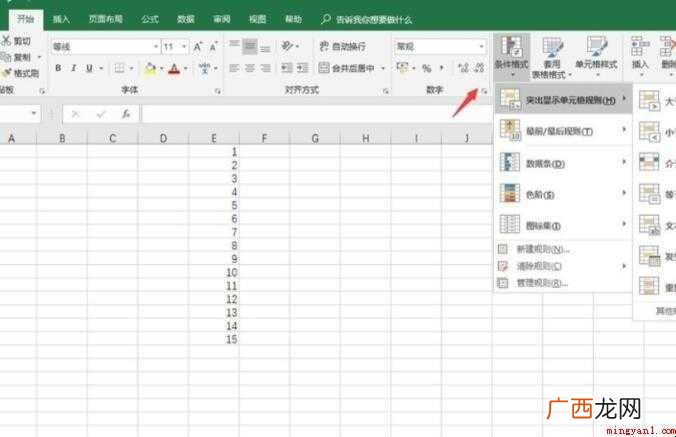The width and height of the screenshot is (676, 437).
Task: Toggle Wrap Text (自动换行)
Action: tap(342, 46)
